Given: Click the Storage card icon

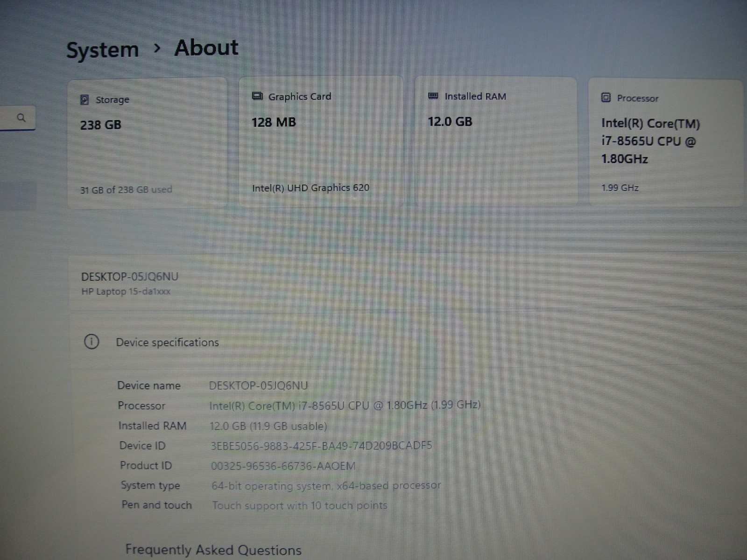Looking at the screenshot, I should coord(85,100).
